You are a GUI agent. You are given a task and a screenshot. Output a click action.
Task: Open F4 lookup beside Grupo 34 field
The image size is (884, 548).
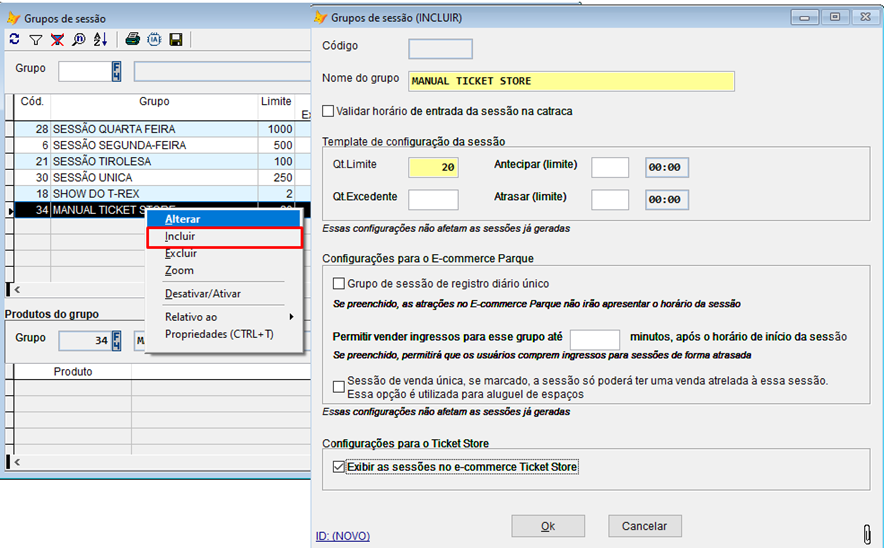[117, 339]
